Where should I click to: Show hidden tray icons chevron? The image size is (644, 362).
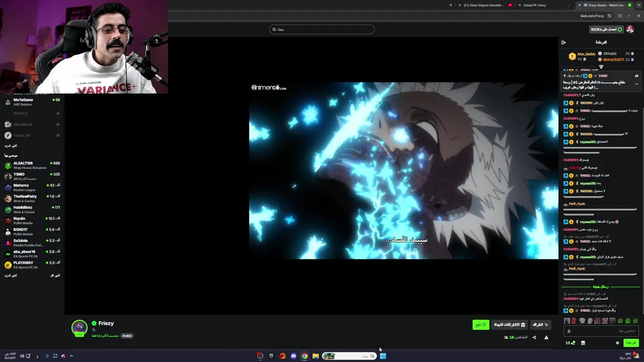coord(71,356)
